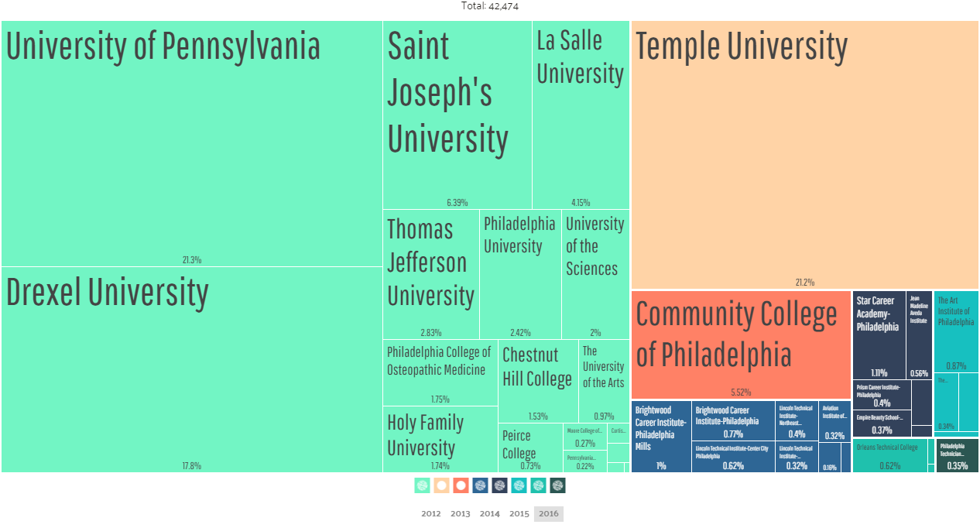980x528 pixels.
Task: Select the Moore College of... cell
Action: [585, 437]
